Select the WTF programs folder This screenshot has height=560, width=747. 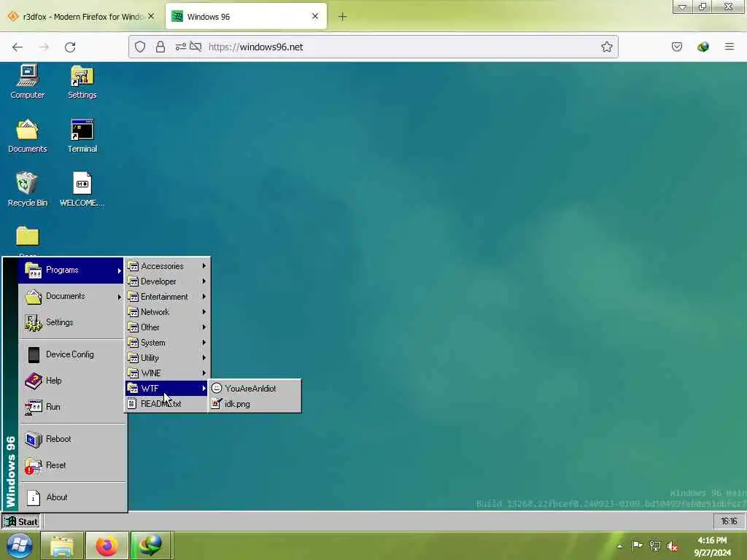tap(167, 388)
